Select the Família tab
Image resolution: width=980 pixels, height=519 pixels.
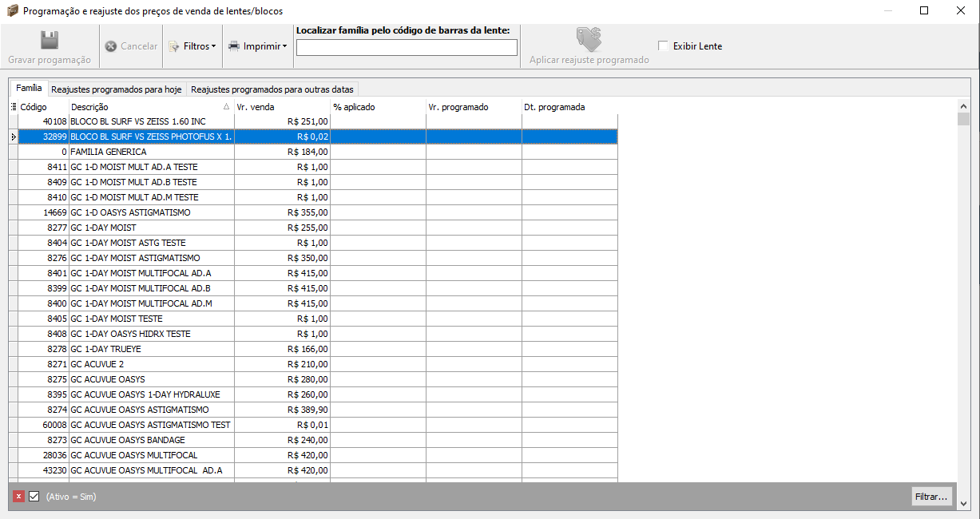click(29, 89)
